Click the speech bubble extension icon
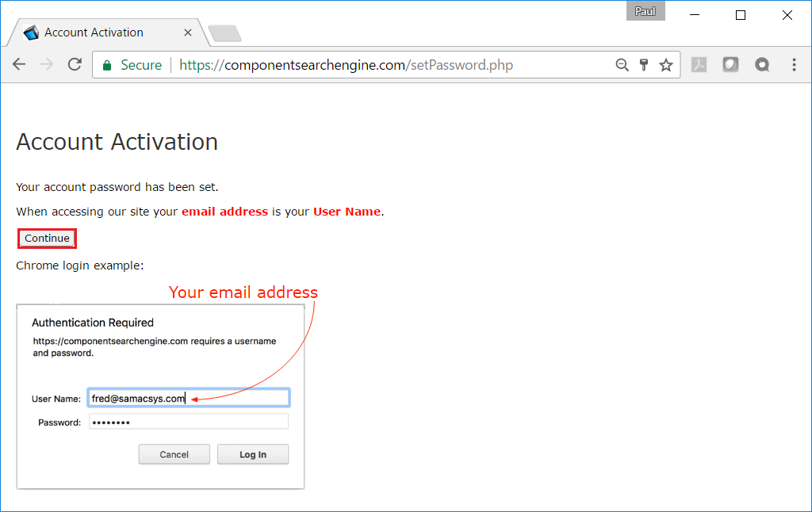Screen dimensions: 812x512 pos(762,65)
